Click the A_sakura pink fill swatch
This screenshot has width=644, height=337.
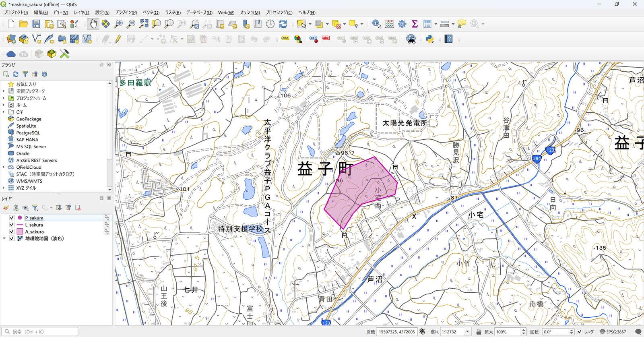20,232
